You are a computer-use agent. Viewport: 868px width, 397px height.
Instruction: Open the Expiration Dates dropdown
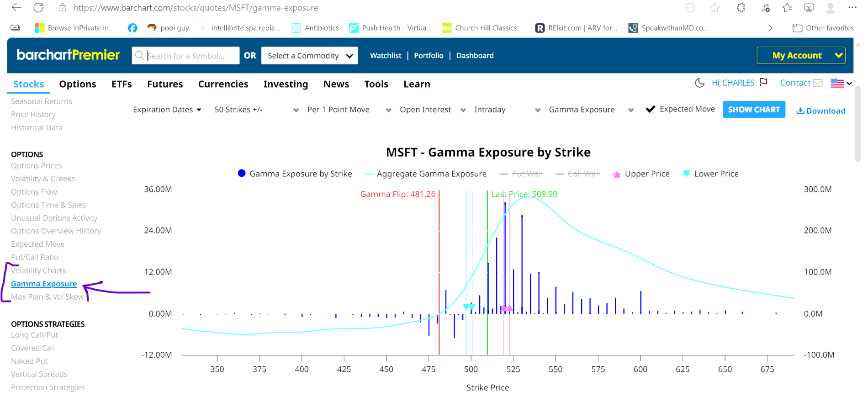click(167, 110)
